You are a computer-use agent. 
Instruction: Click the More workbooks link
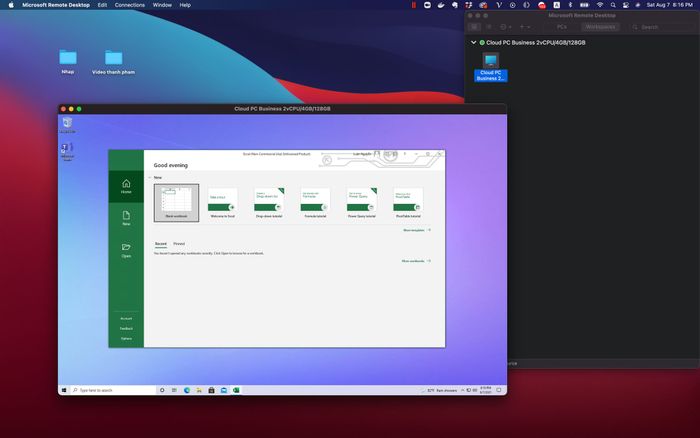pyautogui.click(x=416, y=261)
